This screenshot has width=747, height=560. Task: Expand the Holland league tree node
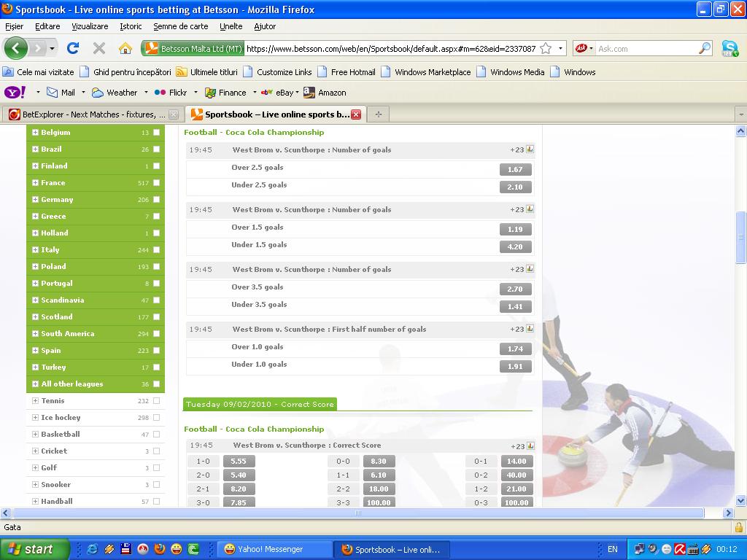35,233
